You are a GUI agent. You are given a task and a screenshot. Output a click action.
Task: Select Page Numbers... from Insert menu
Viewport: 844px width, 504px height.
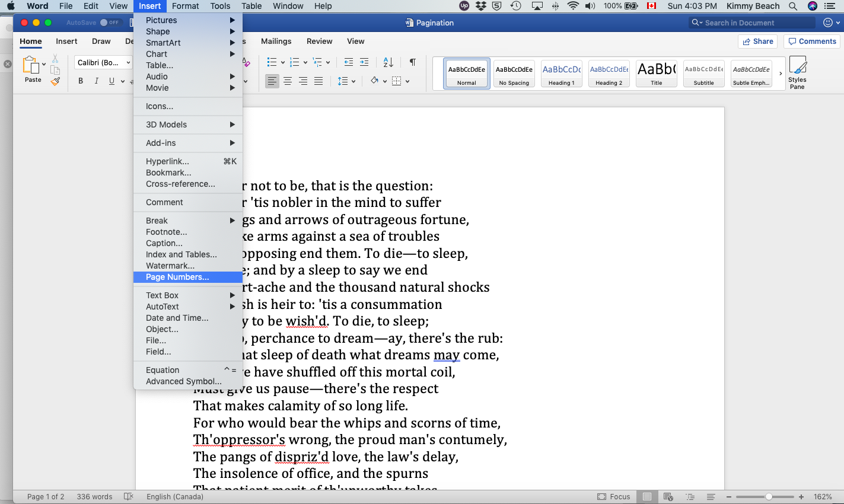188,277
